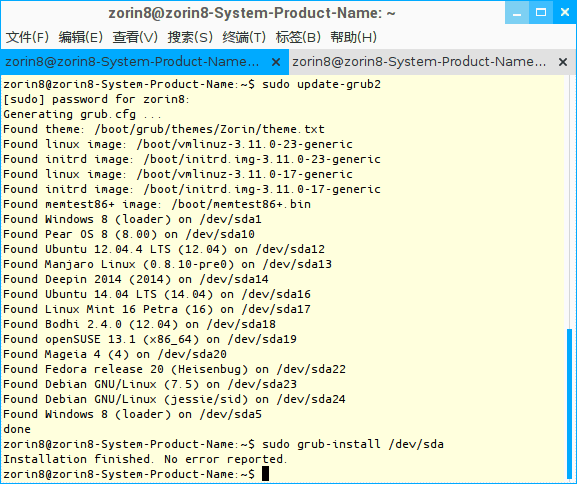The width and height of the screenshot is (577, 484).
Task: Open the 帮助(H) menu
Action: tap(353, 37)
